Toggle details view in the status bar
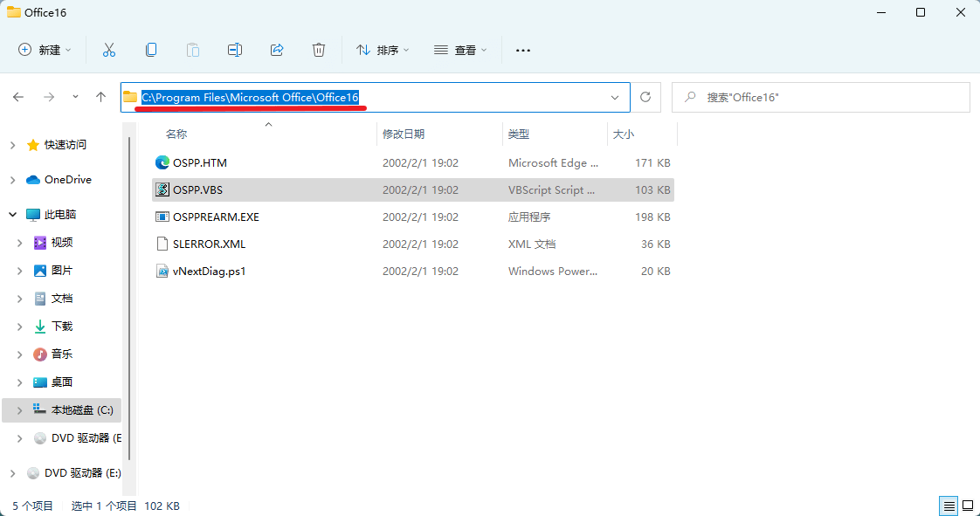The width and height of the screenshot is (980, 516). coord(949,506)
